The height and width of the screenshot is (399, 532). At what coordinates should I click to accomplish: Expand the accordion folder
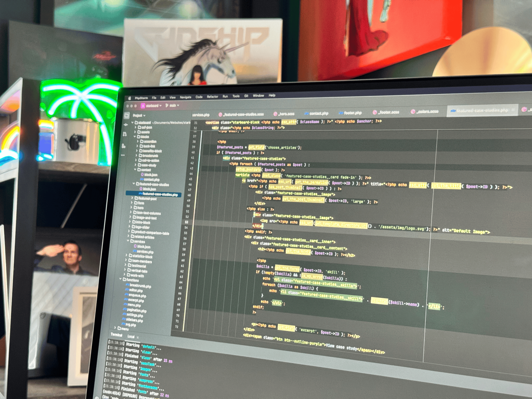click(x=138, y=142)
